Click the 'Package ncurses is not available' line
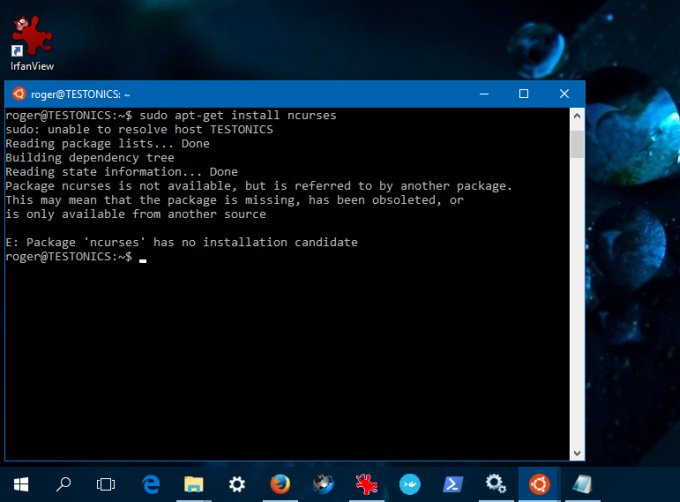Image resolution: width=680 pixels, height=502 pixels. (259, 186)
